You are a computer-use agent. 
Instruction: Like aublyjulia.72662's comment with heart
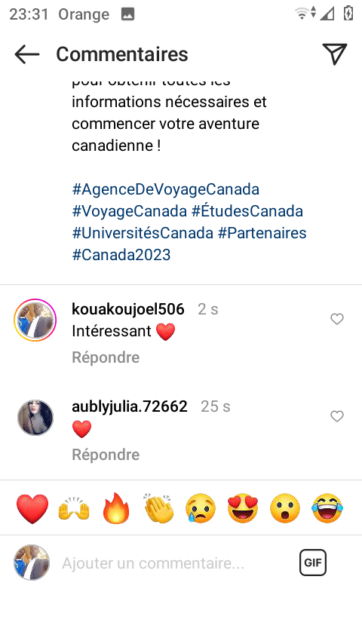point(337,416)
